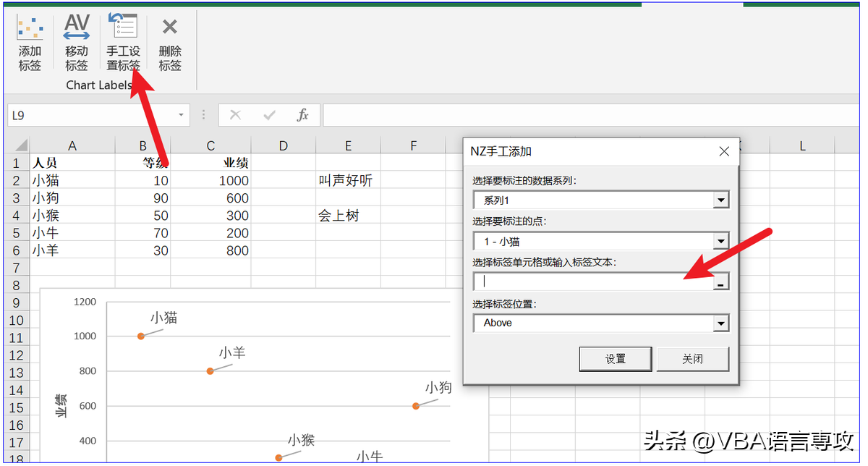Select column A header
Viewport: 868px width, 466px height.
coord(72,145)
